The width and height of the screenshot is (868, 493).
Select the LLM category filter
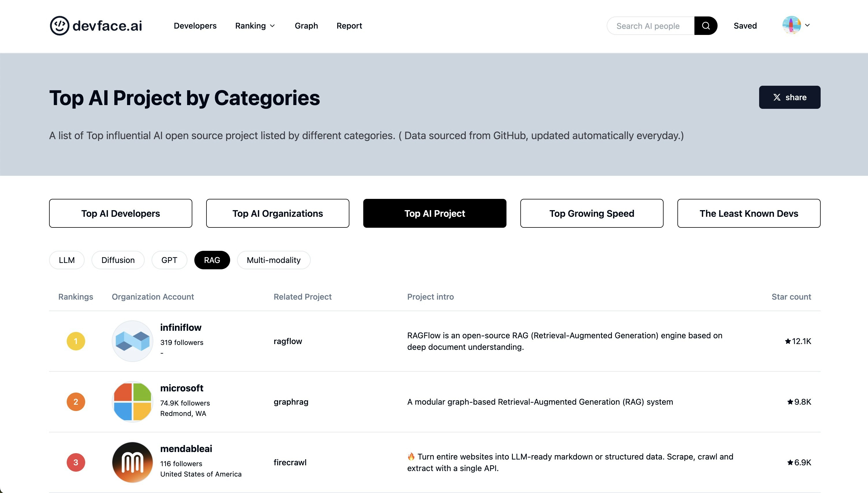(x=67, y=260)
